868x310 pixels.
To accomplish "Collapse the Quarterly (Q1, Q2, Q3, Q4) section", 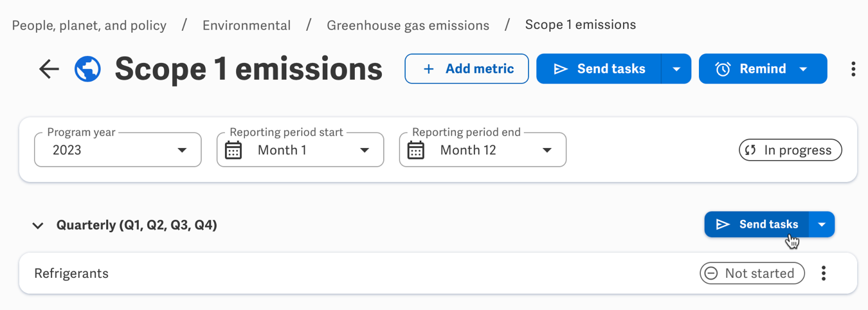I will click(x=38, y=226).
